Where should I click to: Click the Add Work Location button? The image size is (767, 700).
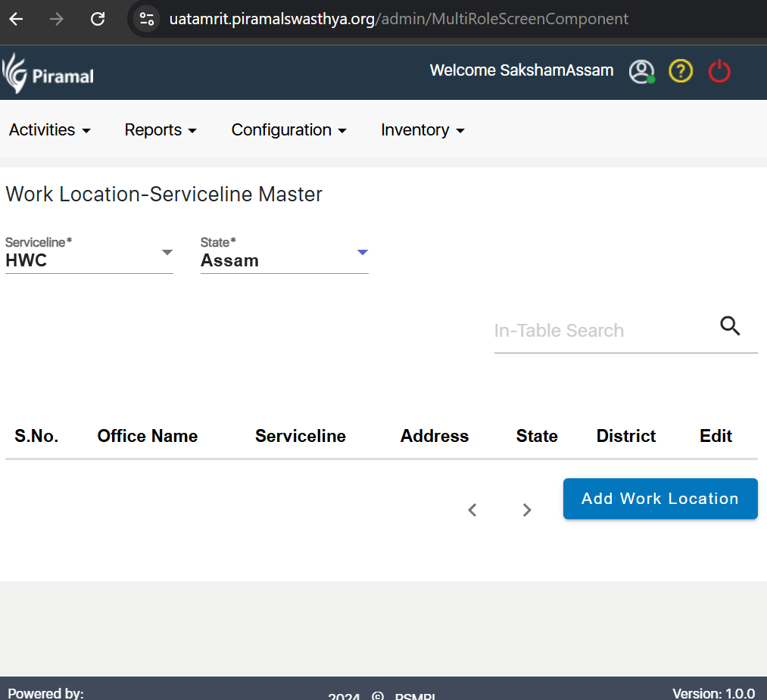click(x=659, y=499)
